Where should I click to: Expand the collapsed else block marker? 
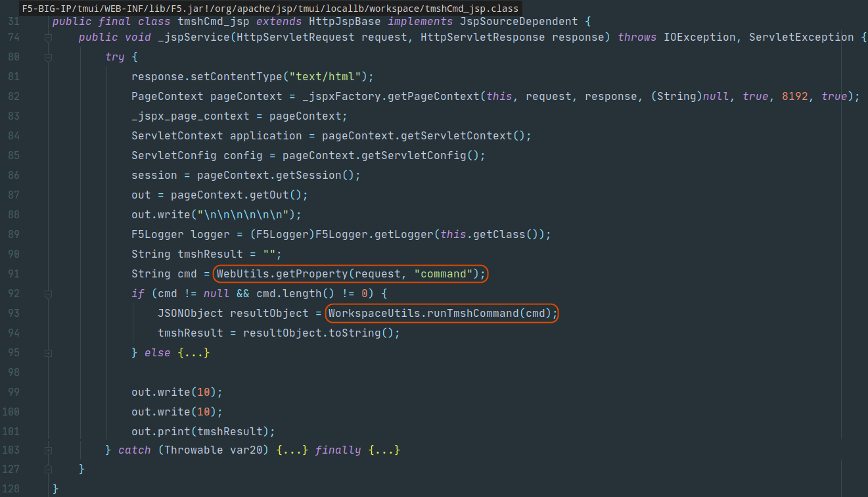(x=47, y=352)
